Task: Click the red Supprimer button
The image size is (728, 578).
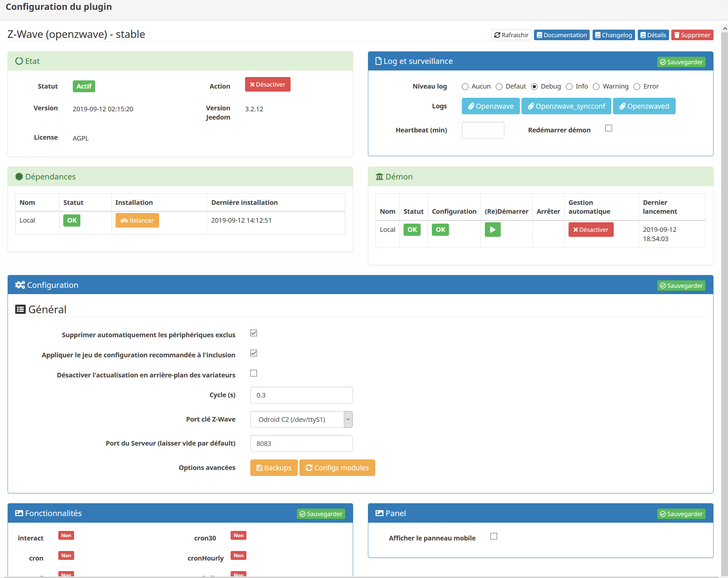Action: 692,35
